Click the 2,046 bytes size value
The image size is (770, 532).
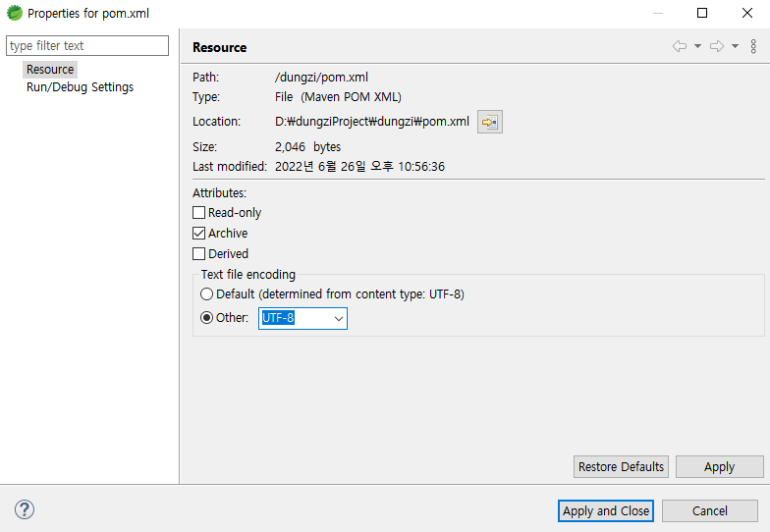308,147
